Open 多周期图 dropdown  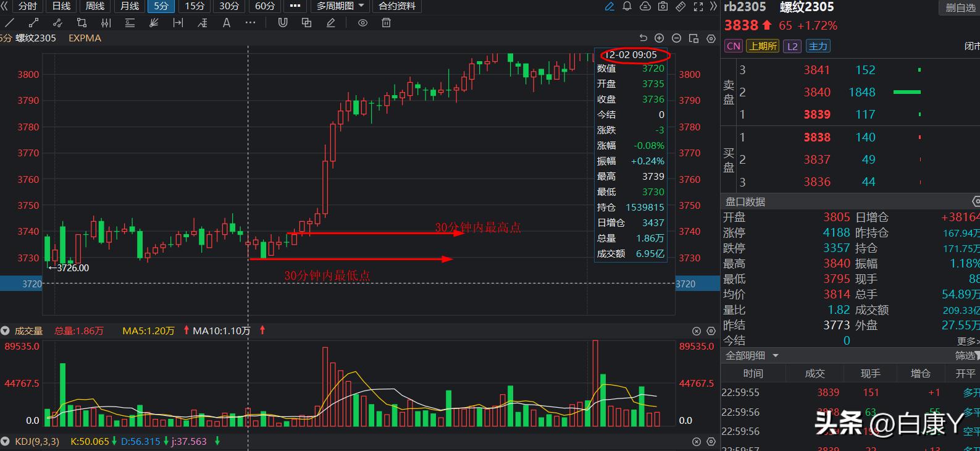click(x=340, y=6)
